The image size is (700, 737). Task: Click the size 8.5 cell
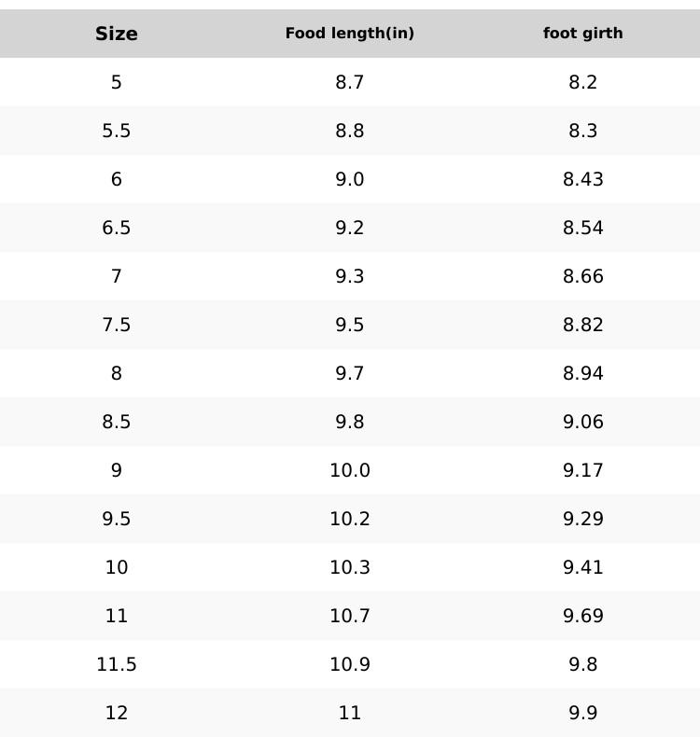[117, 422]
